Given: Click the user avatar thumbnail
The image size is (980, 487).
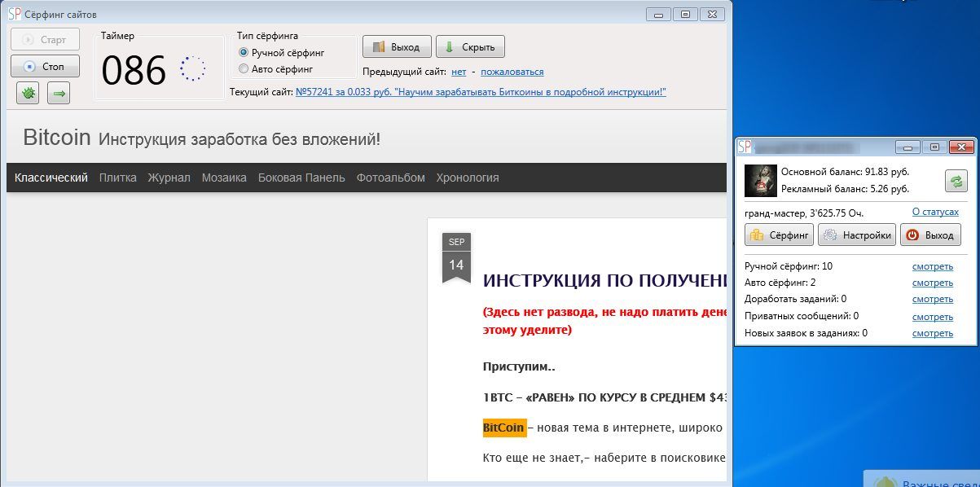Looking at the screenshot, I should tap(759, 181).
